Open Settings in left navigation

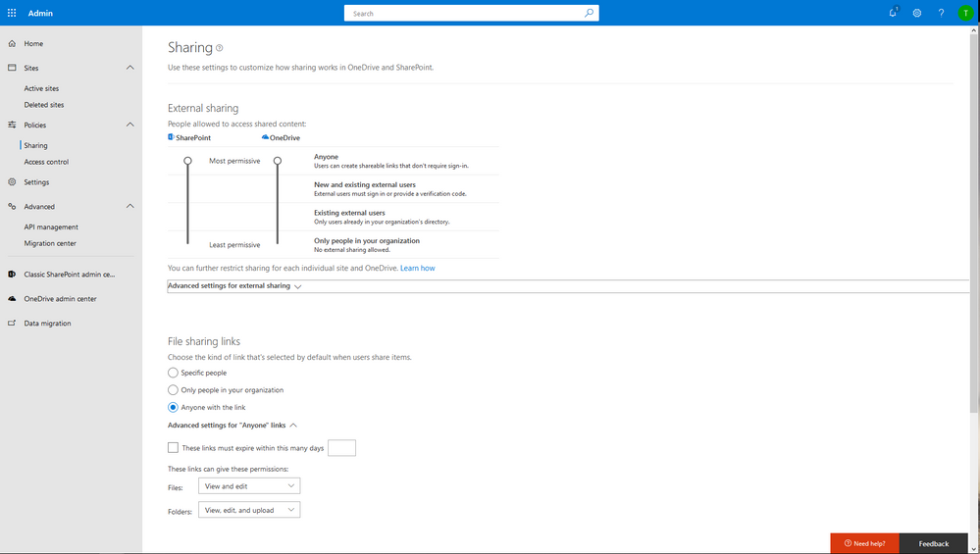(x=36, y=182)
